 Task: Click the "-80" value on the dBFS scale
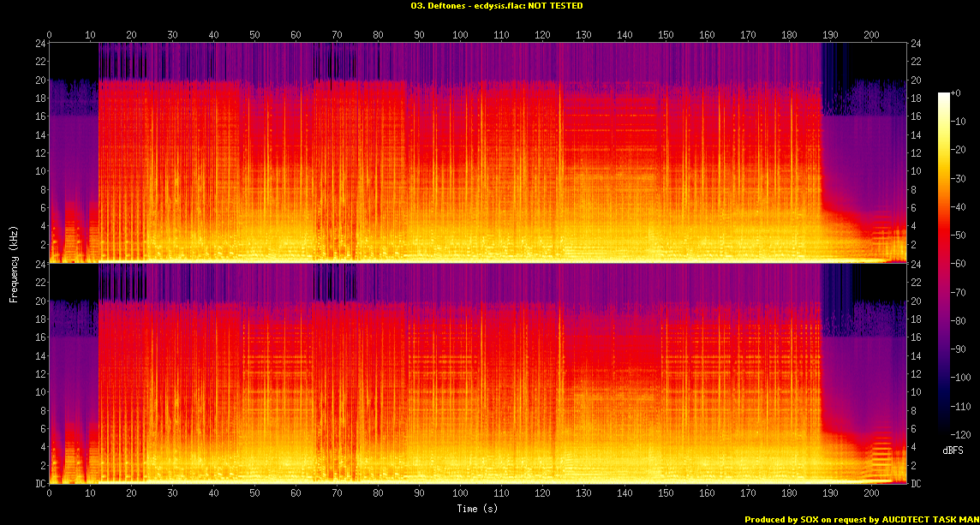point(959,320)
